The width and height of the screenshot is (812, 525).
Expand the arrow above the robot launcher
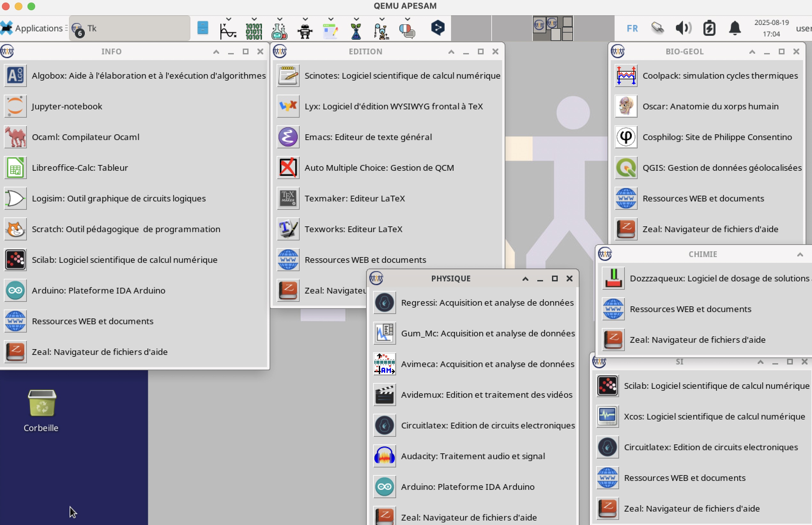coord(305,19)
